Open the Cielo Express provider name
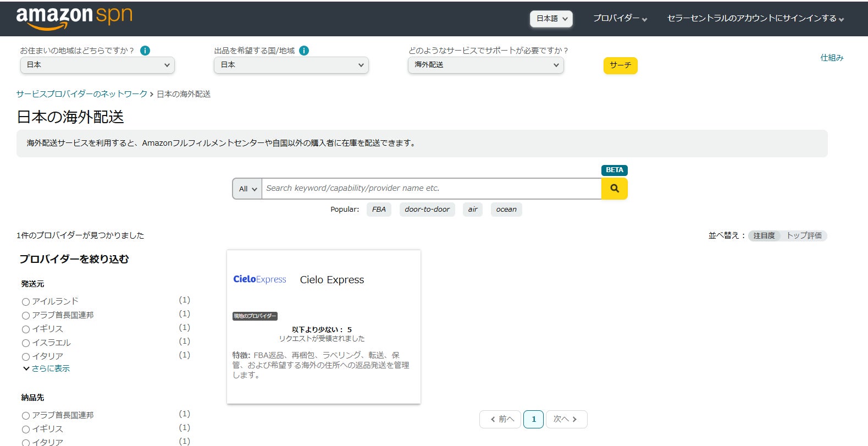Viewport: 868px width, 446px height. click(x=332, y=279)
